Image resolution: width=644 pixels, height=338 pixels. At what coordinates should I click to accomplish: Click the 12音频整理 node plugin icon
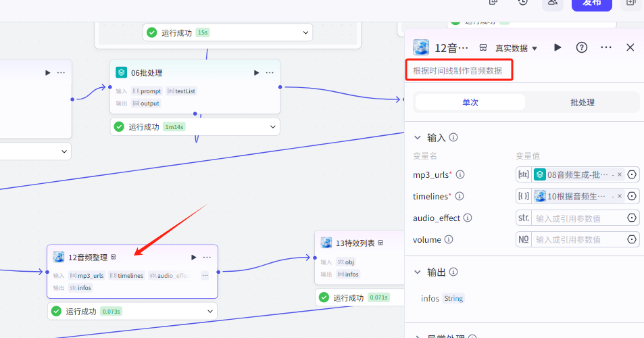point(58,257)
